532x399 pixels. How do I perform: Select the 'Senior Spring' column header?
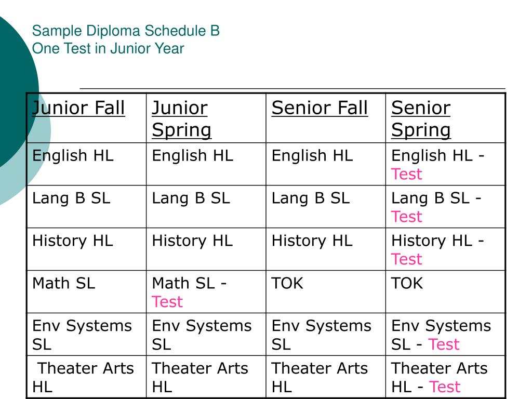[x=421, y=119]
